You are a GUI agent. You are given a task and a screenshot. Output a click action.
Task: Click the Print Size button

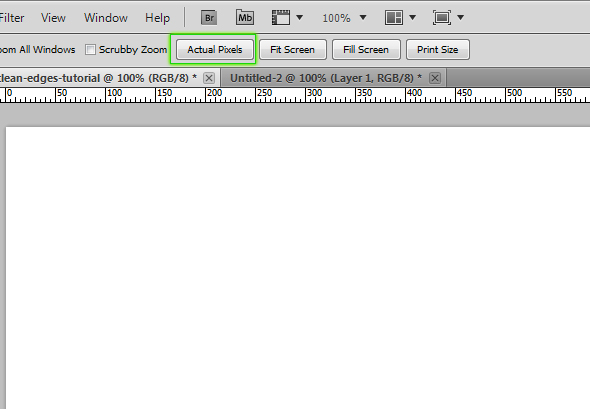pos(438,49)
